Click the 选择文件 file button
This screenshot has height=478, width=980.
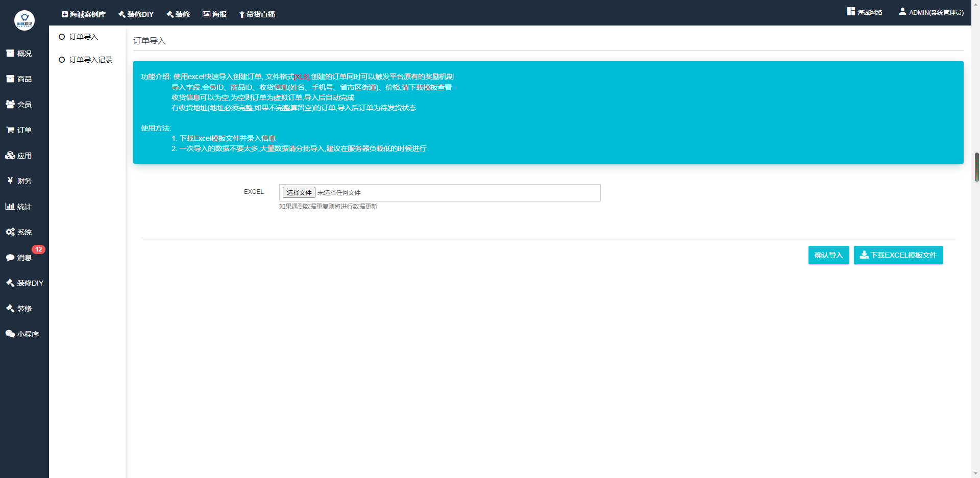[x=299, y=192]
